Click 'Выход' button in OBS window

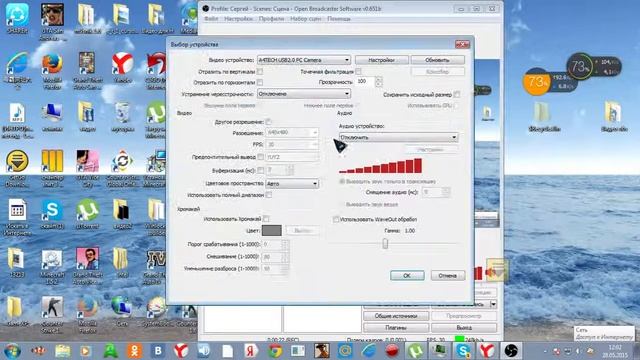tap(464, 327)
